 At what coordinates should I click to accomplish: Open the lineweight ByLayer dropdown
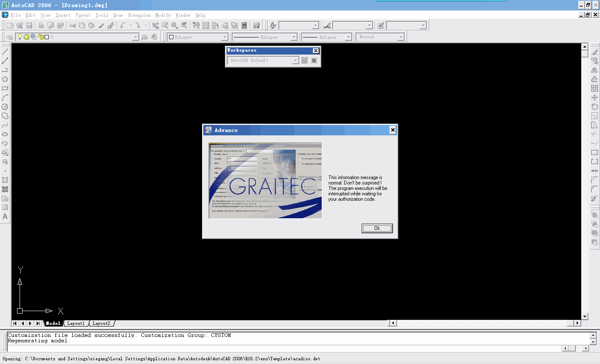(x=348, y=37)
